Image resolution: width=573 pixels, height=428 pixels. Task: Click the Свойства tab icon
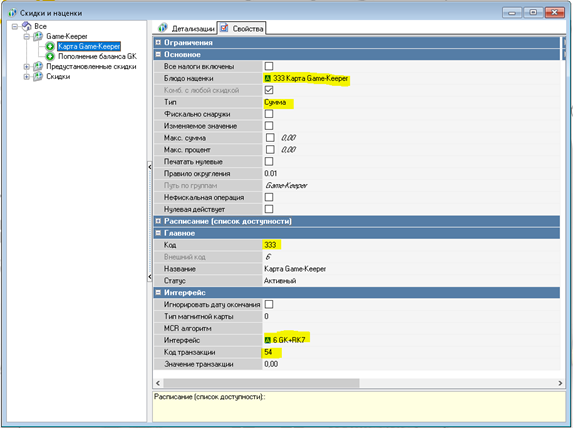(224, 28)
